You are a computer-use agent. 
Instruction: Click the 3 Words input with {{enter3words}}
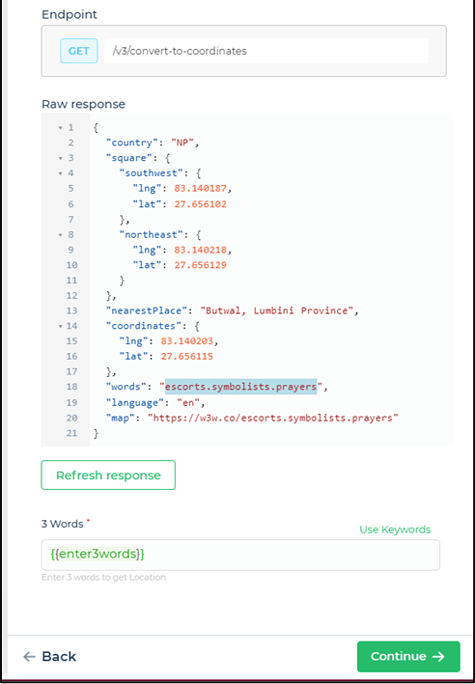240,554
